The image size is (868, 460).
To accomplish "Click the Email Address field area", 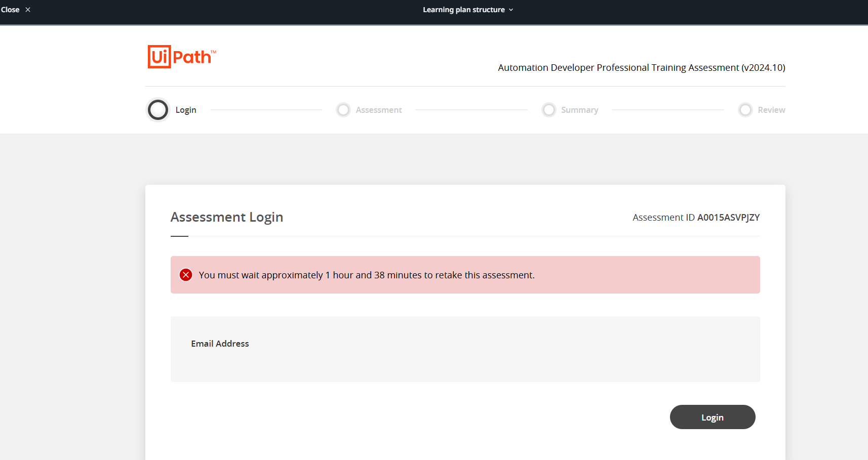I will click(x=465, y=349).
